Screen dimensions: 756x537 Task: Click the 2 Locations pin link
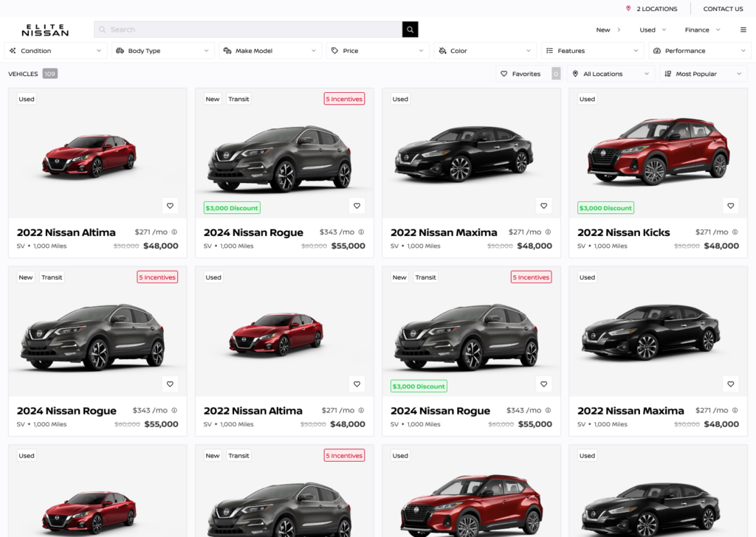pyautogui.click(x=652, y=9)
